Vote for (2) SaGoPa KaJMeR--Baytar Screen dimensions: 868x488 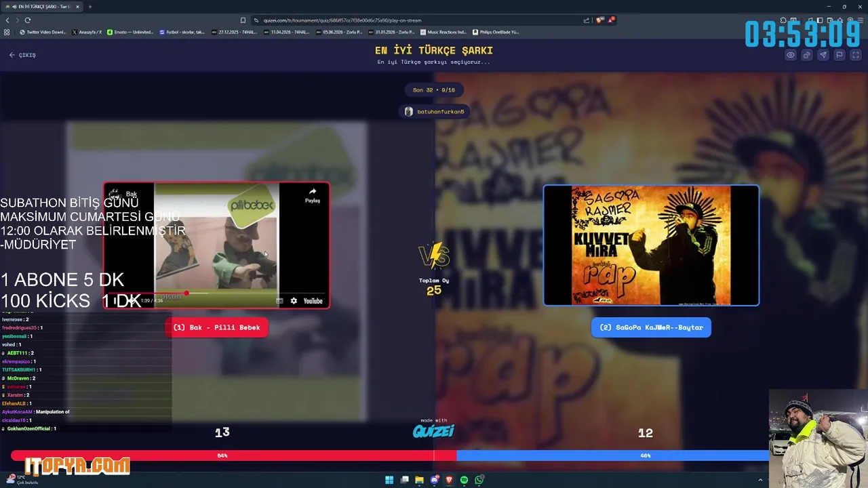(651, 327)
